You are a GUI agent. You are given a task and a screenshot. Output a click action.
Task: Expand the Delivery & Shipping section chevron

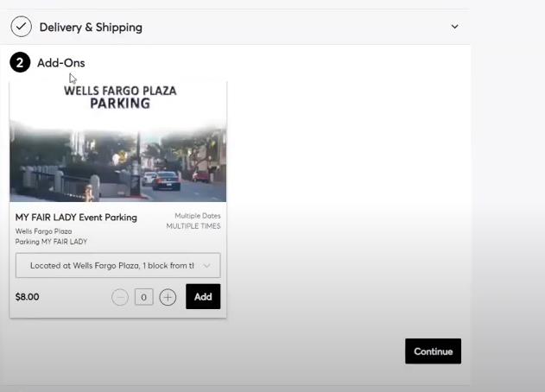tap(455, 27)
